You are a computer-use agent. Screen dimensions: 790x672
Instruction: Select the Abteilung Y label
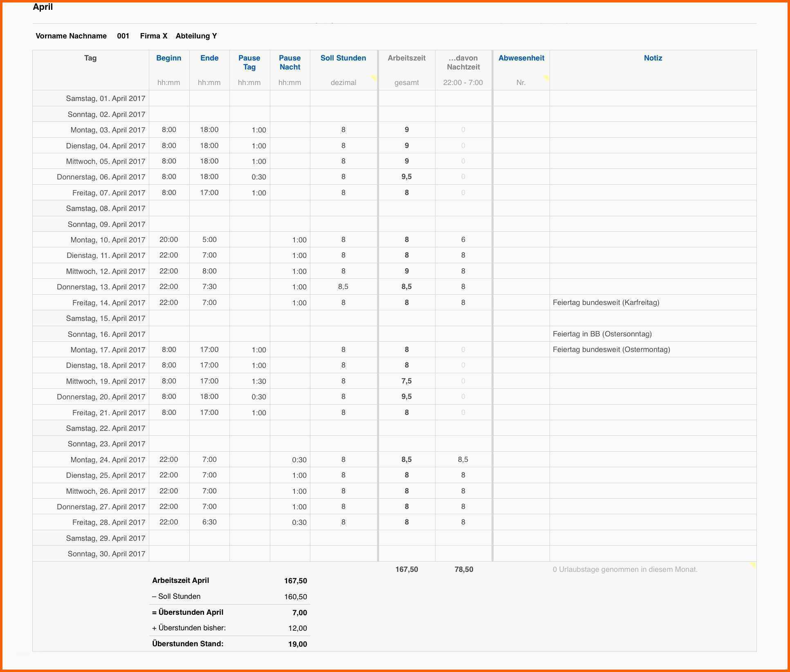pyautogui.click(x=196, y=36)
